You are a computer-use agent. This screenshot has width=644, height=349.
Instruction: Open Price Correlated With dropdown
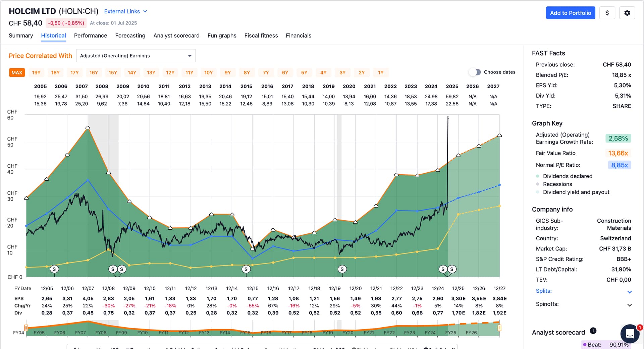click(x=136, y=56)
